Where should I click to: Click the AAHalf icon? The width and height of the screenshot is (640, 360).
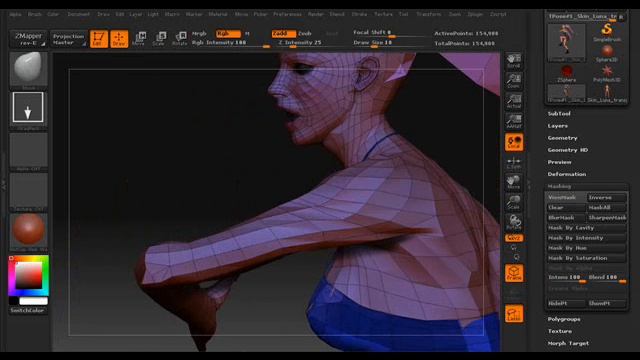(x=513, y=121)
